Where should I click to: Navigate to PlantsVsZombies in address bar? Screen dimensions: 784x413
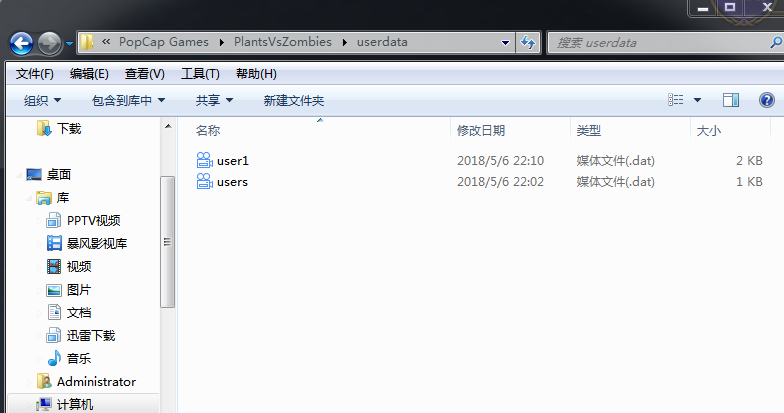(282, 42)
